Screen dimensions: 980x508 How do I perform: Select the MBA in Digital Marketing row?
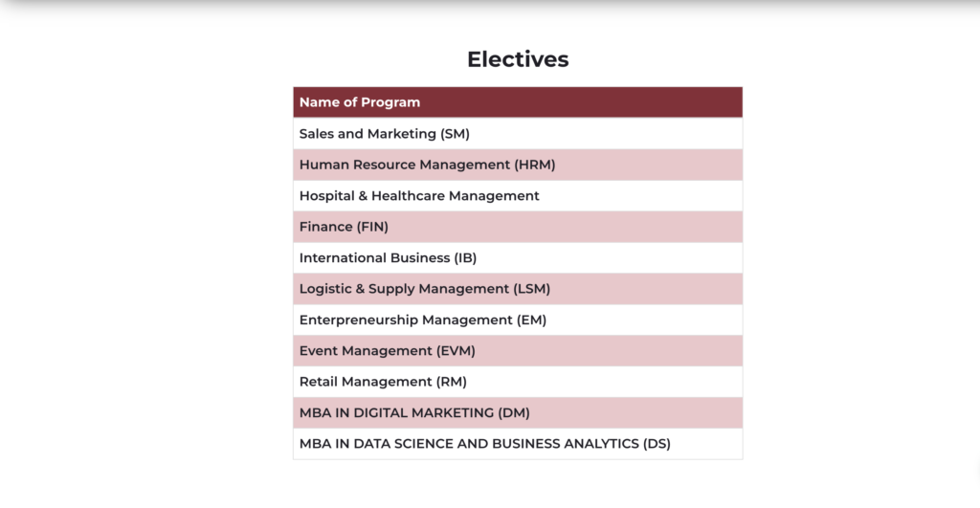414,413
